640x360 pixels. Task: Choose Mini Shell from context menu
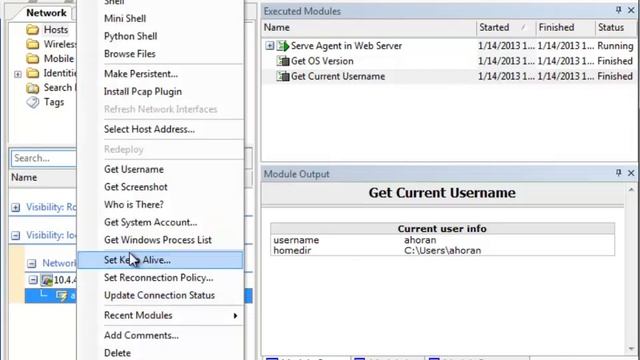pos(125,18)
